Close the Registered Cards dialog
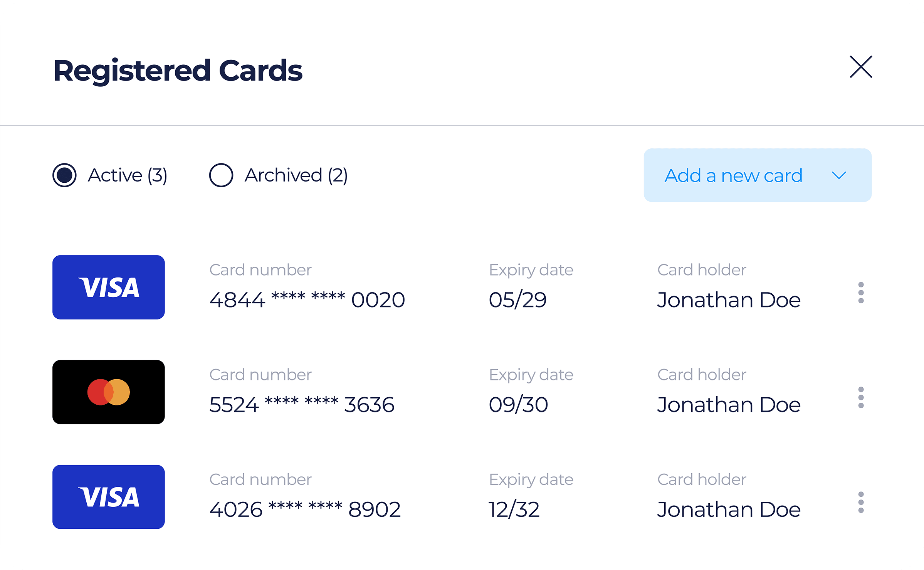 pos(861,67)
